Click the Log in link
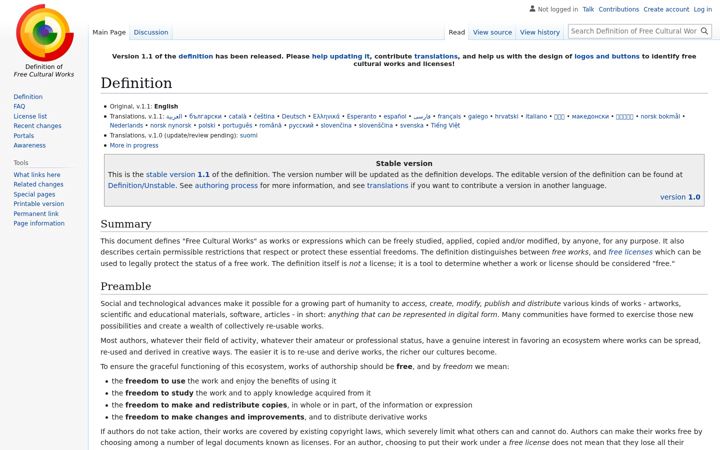Screen dimensions: 720x450 click(x=703, y=9)
